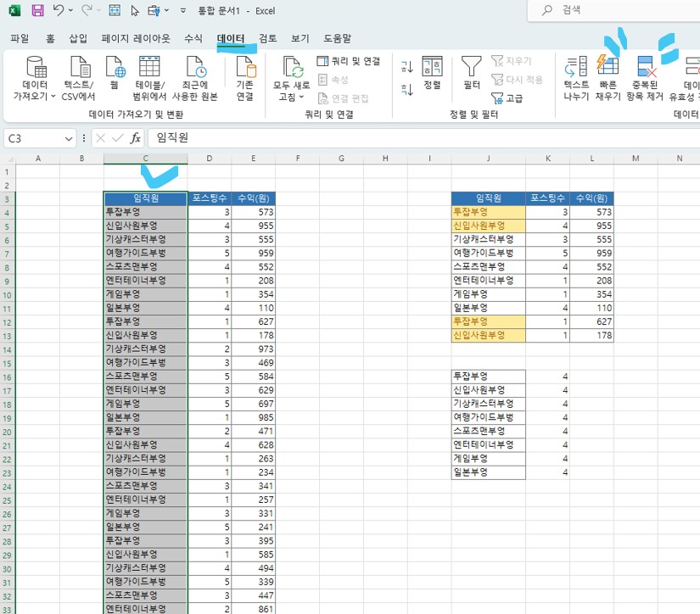The image size is (700, 614).
Task: Click cell C4 containing 투잡부엉
Action: pos(146,212)
